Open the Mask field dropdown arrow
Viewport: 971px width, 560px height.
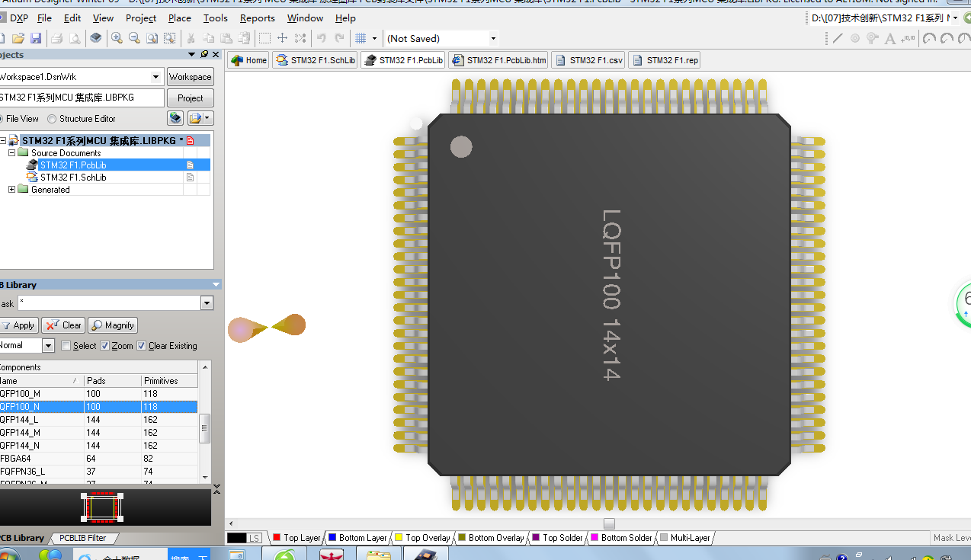coord(207,303)
